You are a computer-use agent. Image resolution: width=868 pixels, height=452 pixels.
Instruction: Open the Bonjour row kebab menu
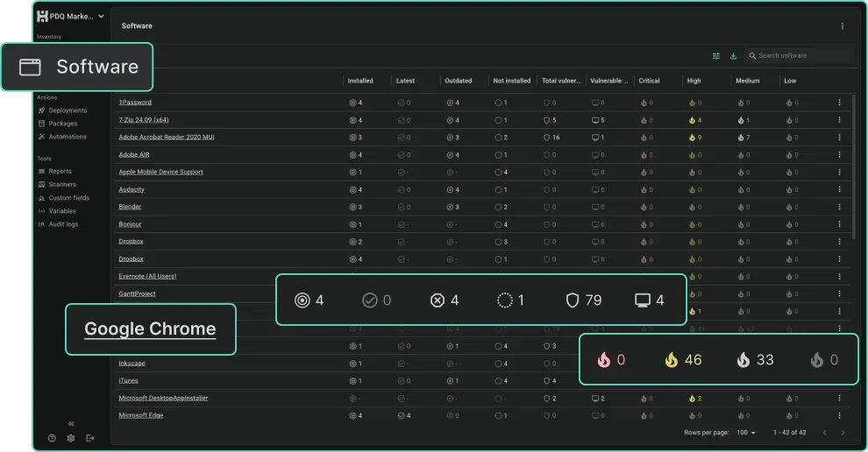839,224
